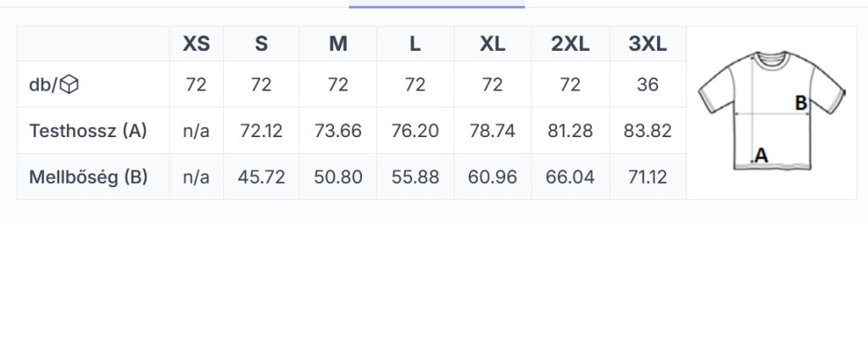This screenshot has height=353, width=868.
Task: Select the 60.96 chest value for XL
Action: [492, 177]
